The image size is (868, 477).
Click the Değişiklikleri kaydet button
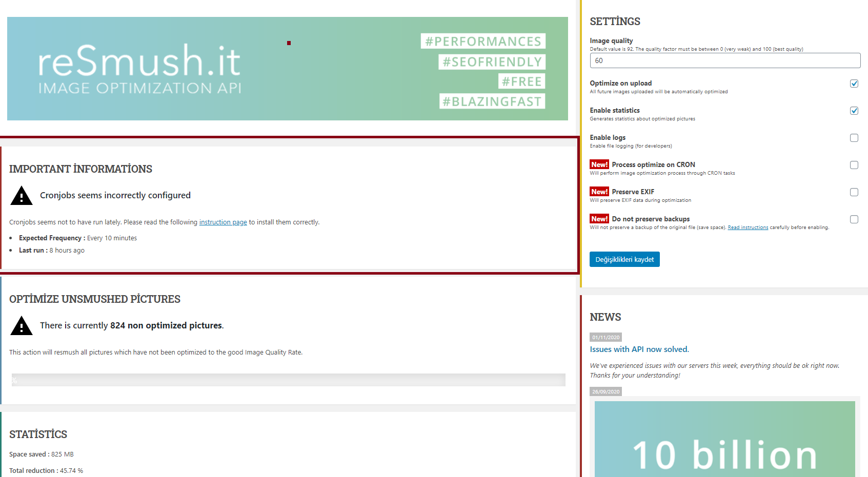(624, 259)
